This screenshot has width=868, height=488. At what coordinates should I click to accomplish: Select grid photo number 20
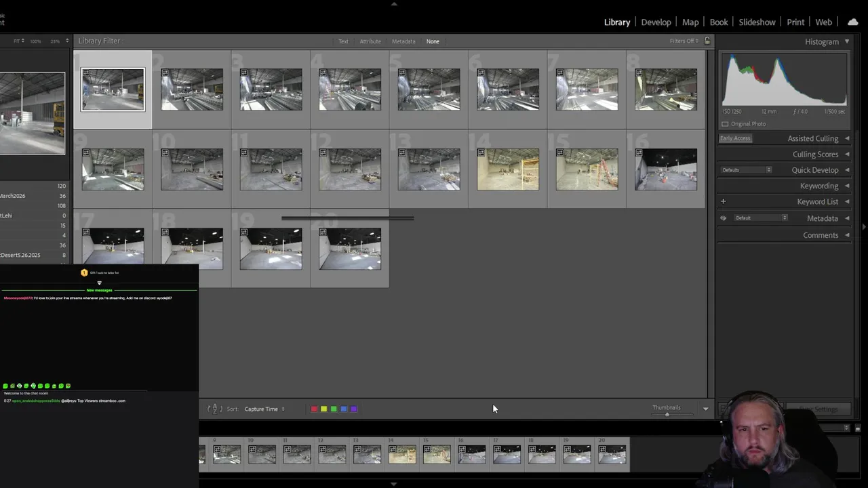pos(350,249)
